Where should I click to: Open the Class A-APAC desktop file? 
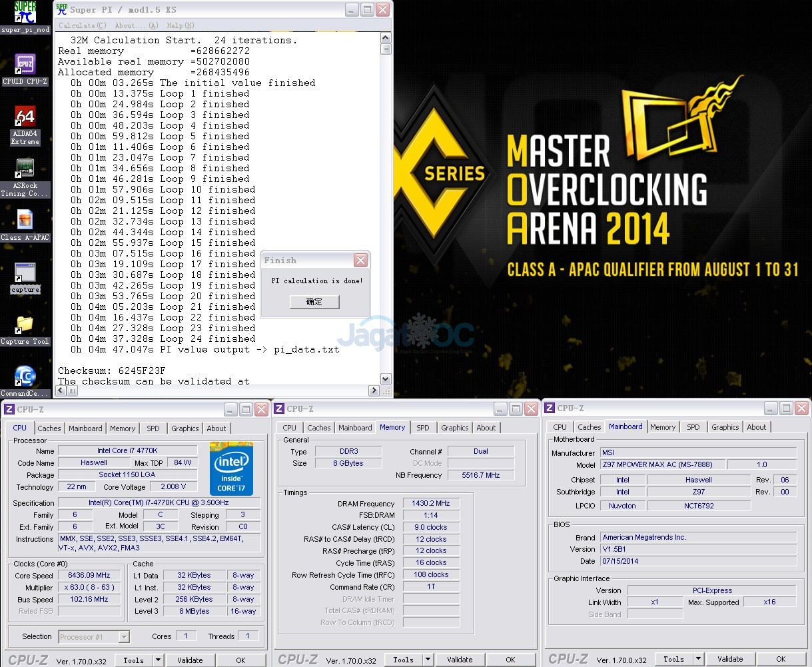(25, 221)
